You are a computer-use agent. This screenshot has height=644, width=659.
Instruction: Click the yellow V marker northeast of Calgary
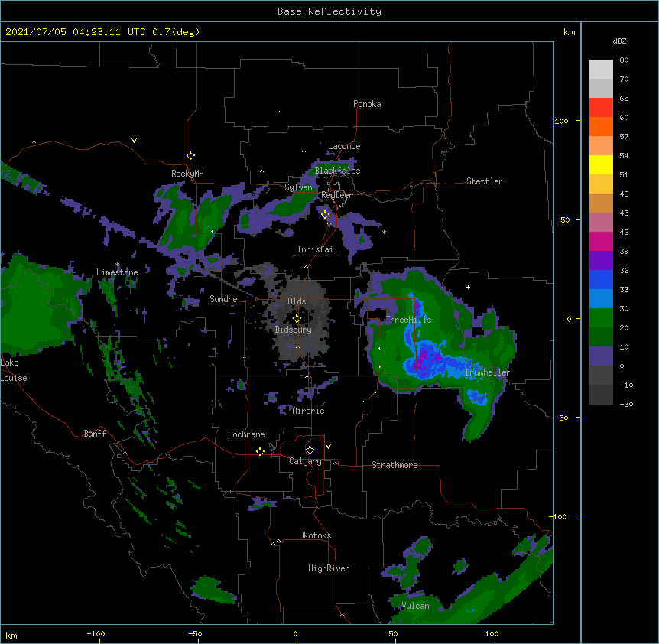[328, 447]
